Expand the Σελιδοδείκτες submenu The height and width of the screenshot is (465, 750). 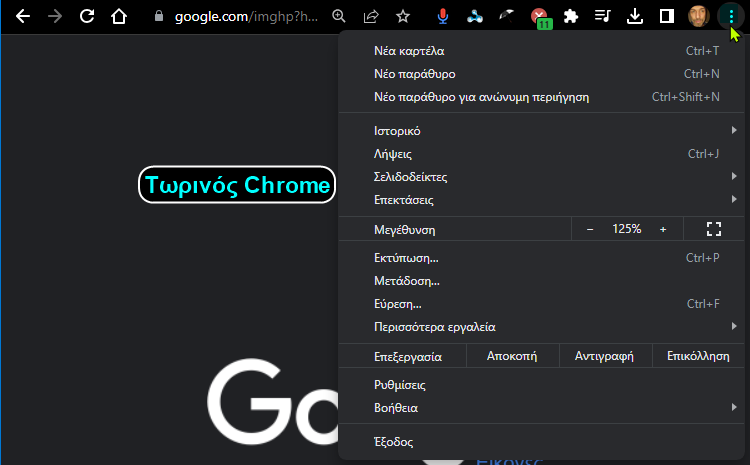tap(541, 177)
